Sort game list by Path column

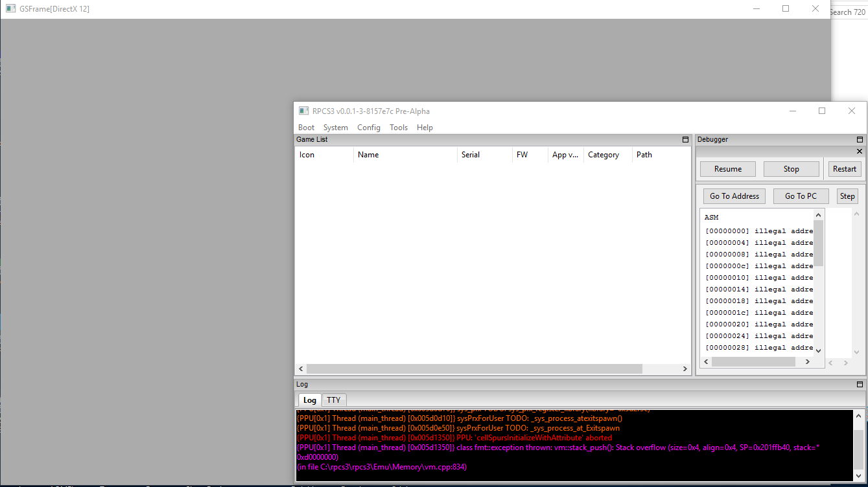pos(662,155)
